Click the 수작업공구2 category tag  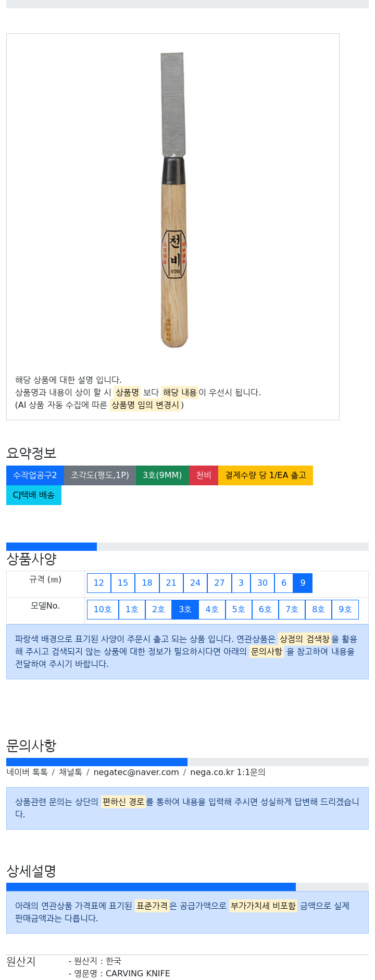[35, 475]
